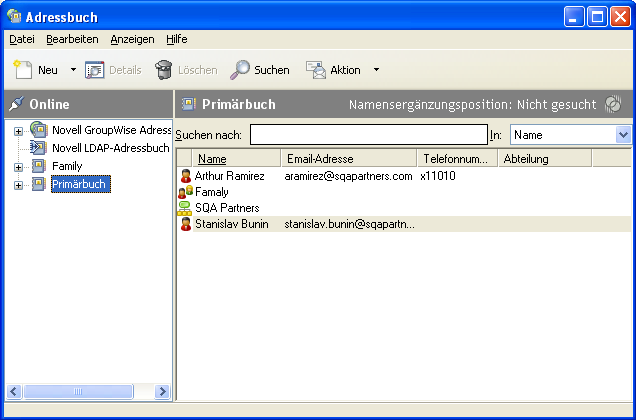Sort by Abteilung column header

(545, 159)
